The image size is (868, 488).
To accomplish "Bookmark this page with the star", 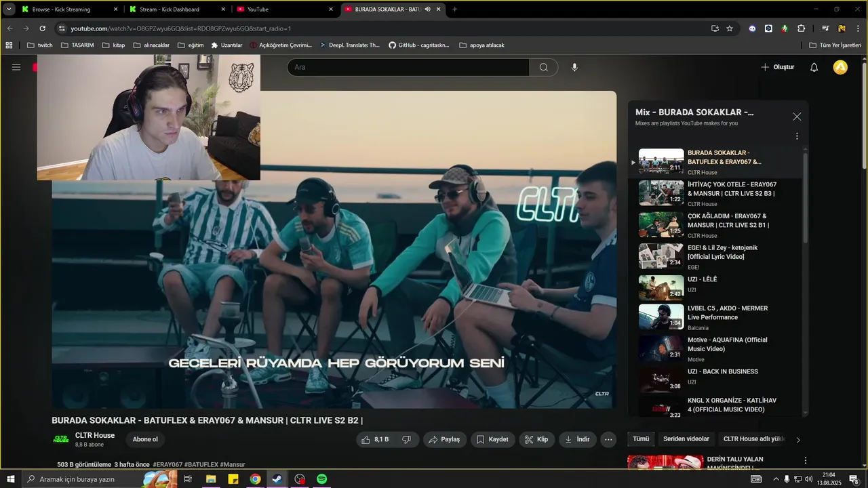I will [x=730, y=28].
